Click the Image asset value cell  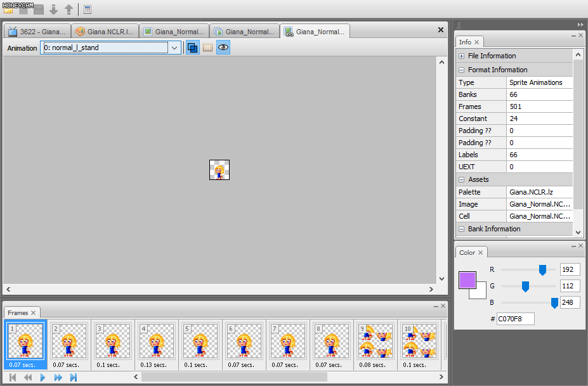540,204
